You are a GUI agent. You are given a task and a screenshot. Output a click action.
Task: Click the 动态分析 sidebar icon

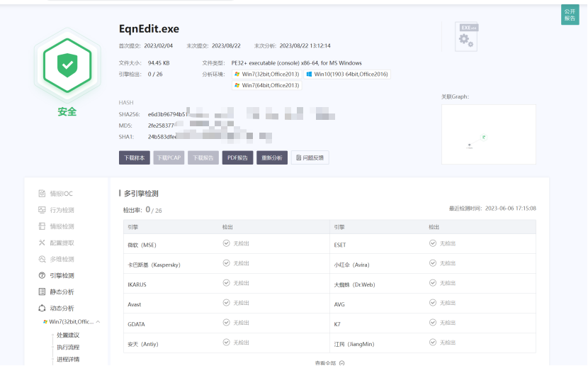[43, 308]
